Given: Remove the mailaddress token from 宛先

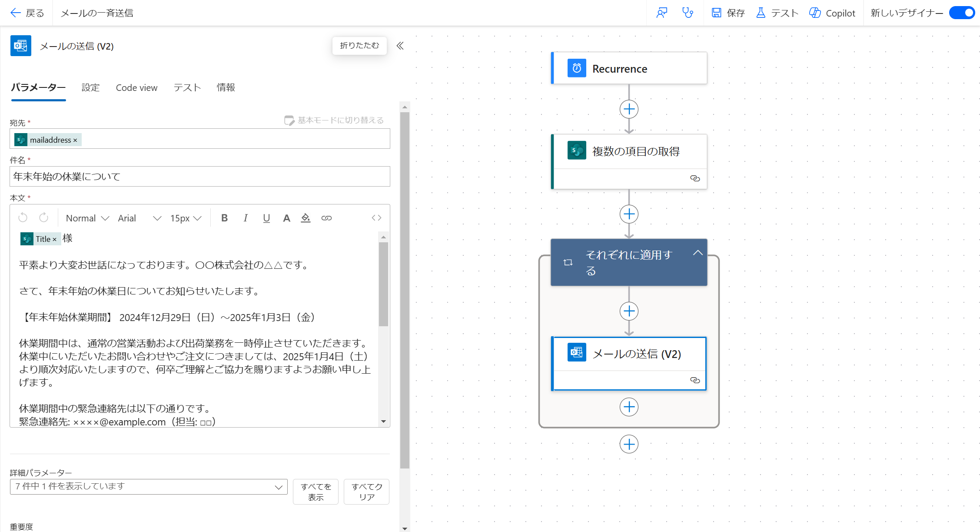Looking at the screenshot, I should 75,140.
